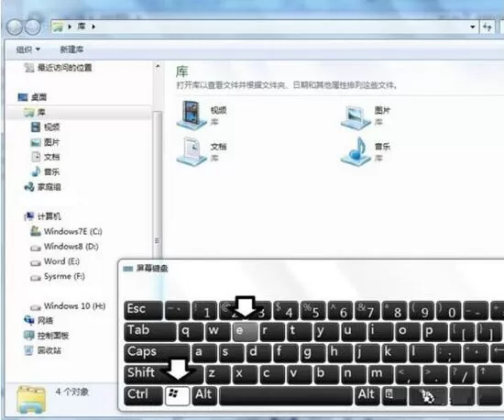Click the 音乐 library icon in content area
Image resolution: width=504 pixels, height=420 pixels.
click(x=356, y=151)
